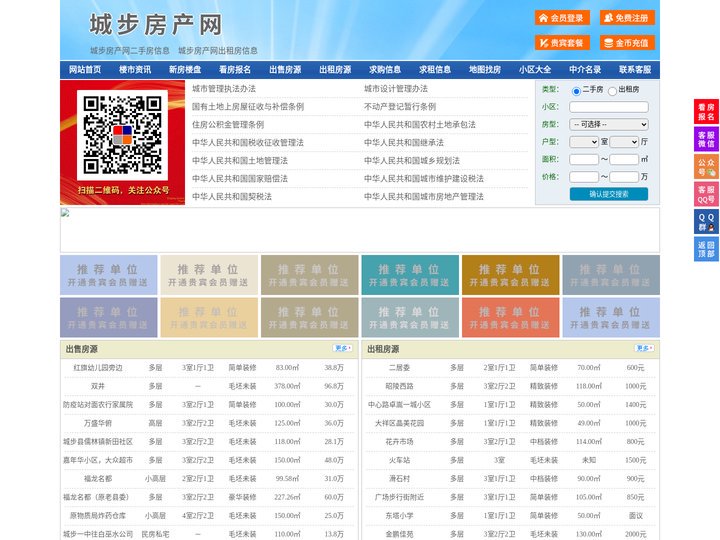Open rental listing 二居委
Screen dimensions: 720x540
(399, 368)
